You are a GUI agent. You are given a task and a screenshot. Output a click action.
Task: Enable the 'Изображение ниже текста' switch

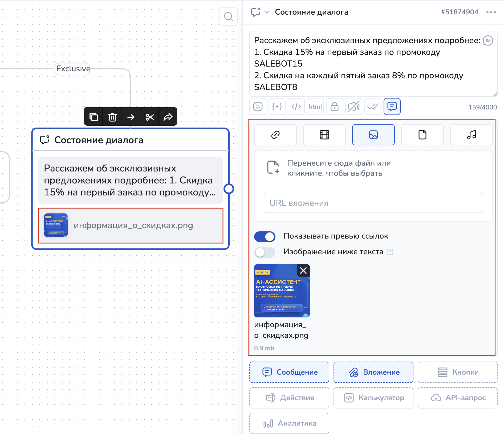pyautogui.click(x=265, y=252)
